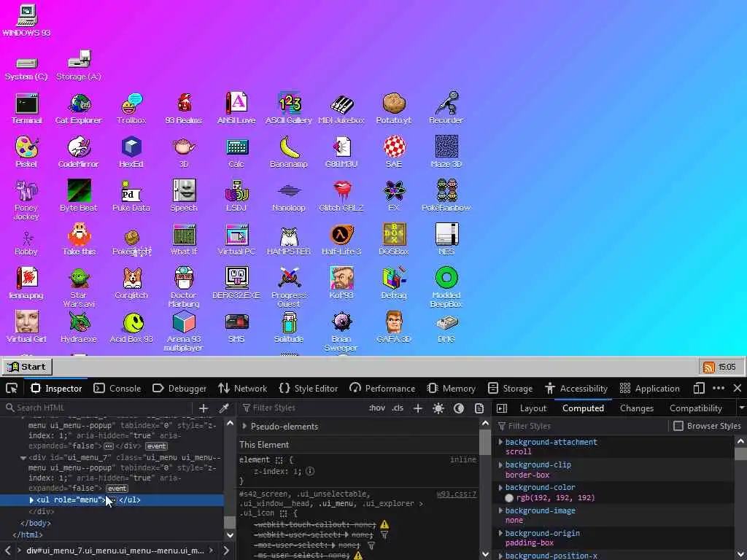This screenshot has width=747, height=560.
Task: Toggle print media simulation
Action: coord(479,408)
